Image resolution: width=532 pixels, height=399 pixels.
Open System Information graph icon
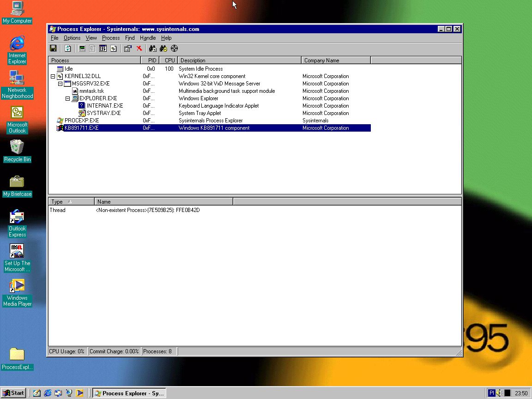point(82,48)
